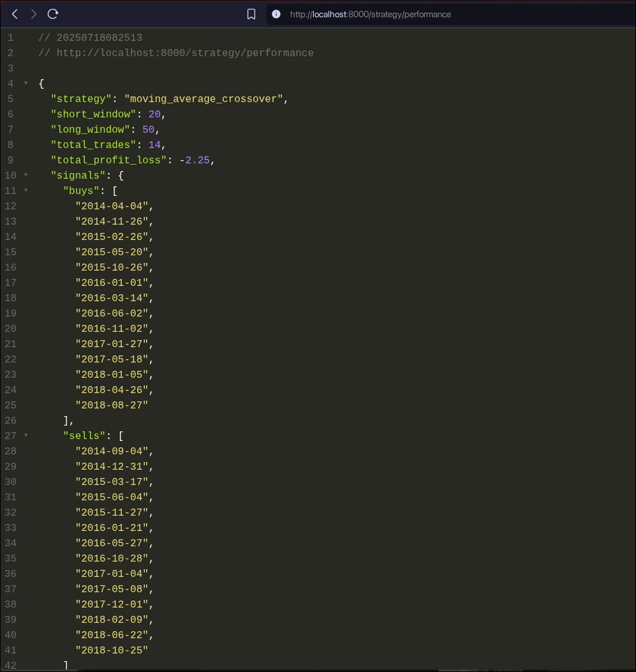Click sell date "2015-03-17"

[112, 482]
